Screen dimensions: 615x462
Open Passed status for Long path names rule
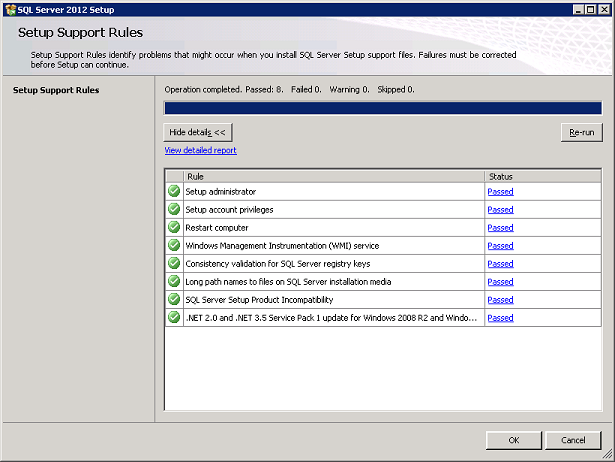click(x=500, y=282)
